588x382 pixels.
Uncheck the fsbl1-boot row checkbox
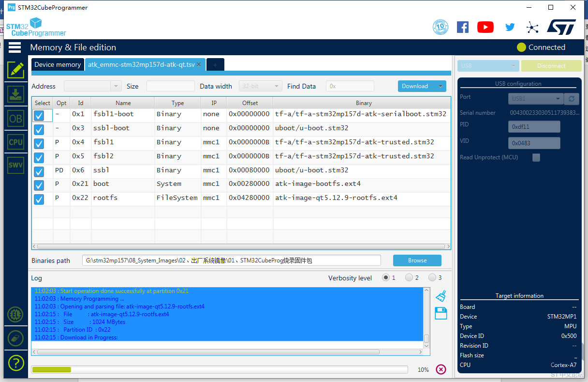39,115
